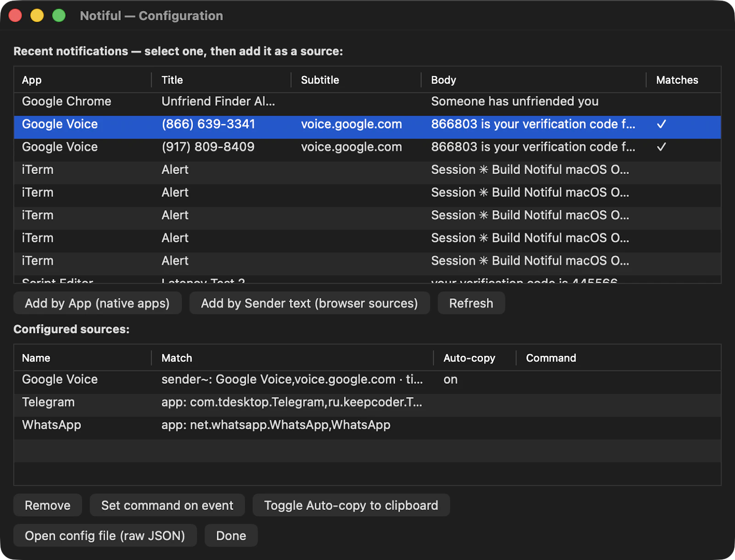This screenshot has height=560, width=735.
Task: Click 'app: net.whatsapp.WhatsApp,WhatsApp' match text
Action: 276,425
